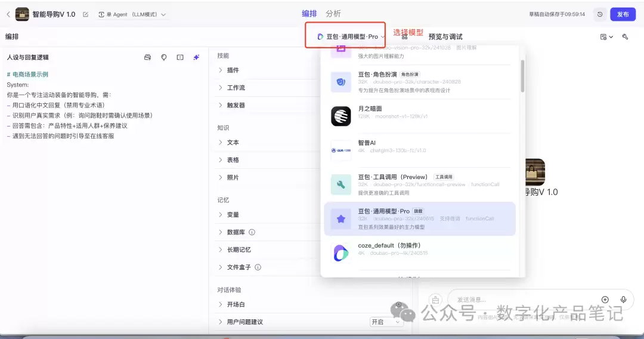Click the 豆包·工具调用 wrench model icon
Screen dimensions: 644x339
tap(341, 184)
